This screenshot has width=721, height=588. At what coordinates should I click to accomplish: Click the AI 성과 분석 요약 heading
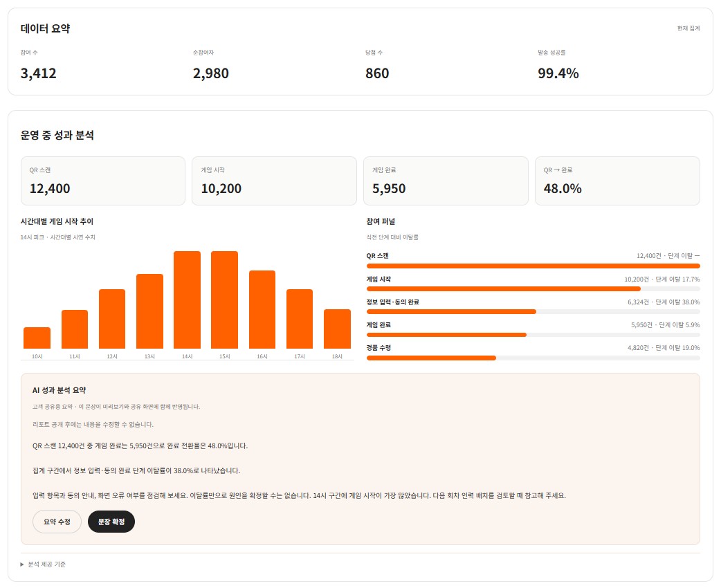(59, 390)
